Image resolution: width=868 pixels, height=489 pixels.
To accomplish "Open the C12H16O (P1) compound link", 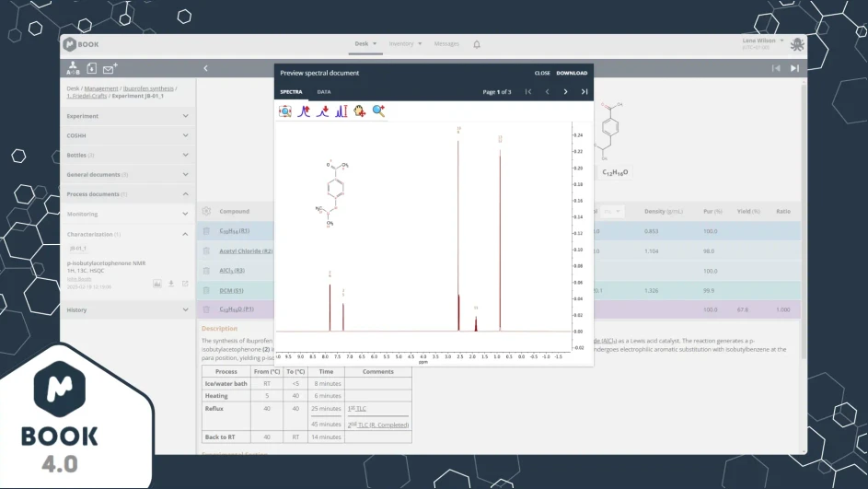I will (237, 309).
